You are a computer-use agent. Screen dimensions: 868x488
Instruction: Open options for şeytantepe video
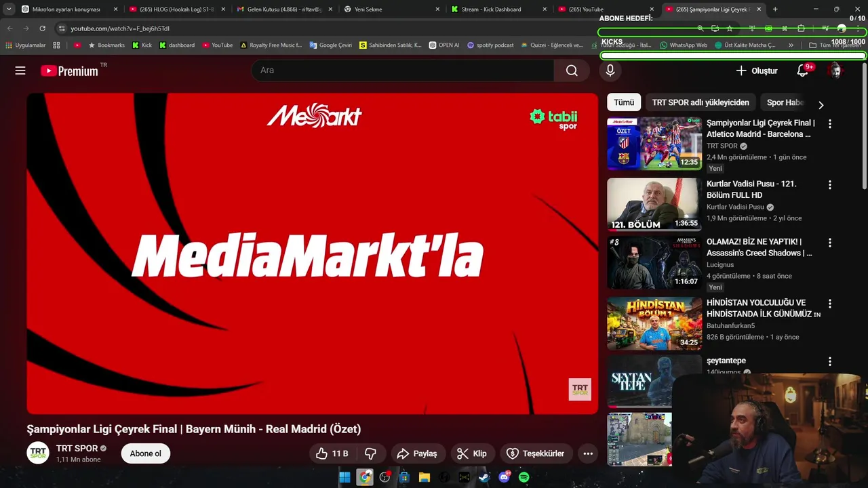(x=829, y=362)
